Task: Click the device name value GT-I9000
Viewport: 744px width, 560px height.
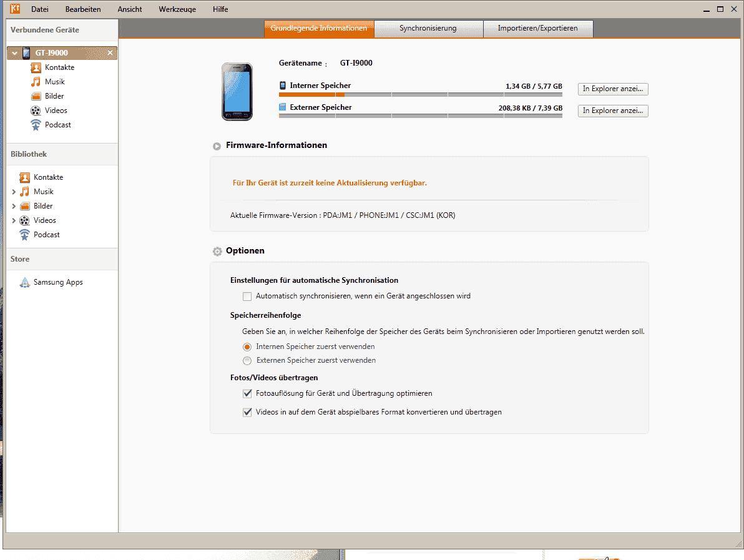Action: [x=356, y=63]
